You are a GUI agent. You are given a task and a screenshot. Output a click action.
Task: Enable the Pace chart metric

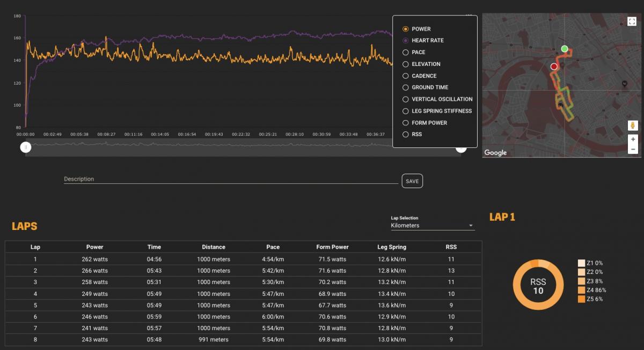pos(406,53)
